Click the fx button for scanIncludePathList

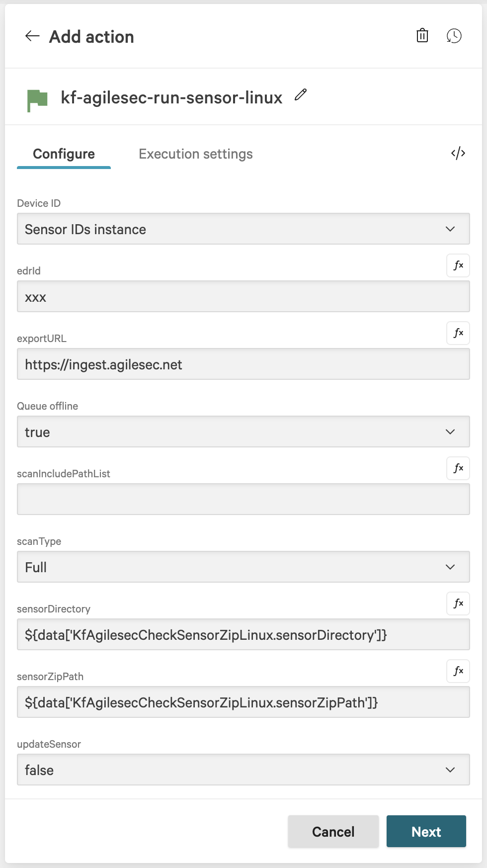[x=458, y=468]
